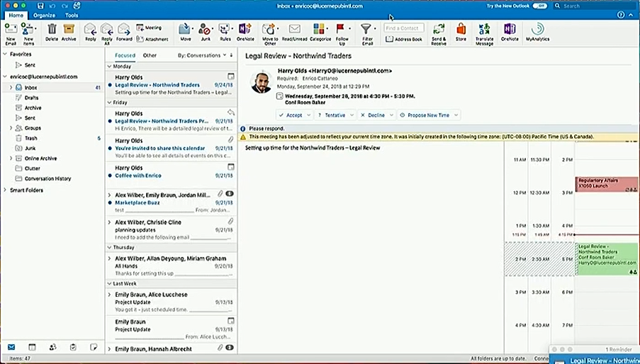640x364 pixels.
Task: Switch to the Focused inbox tab
Action: 125,55
